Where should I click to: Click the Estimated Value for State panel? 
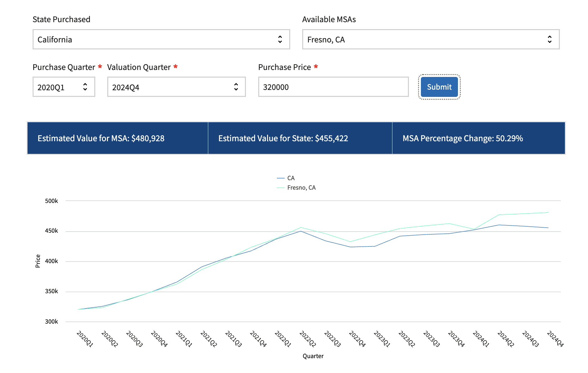tap(300, 138)
